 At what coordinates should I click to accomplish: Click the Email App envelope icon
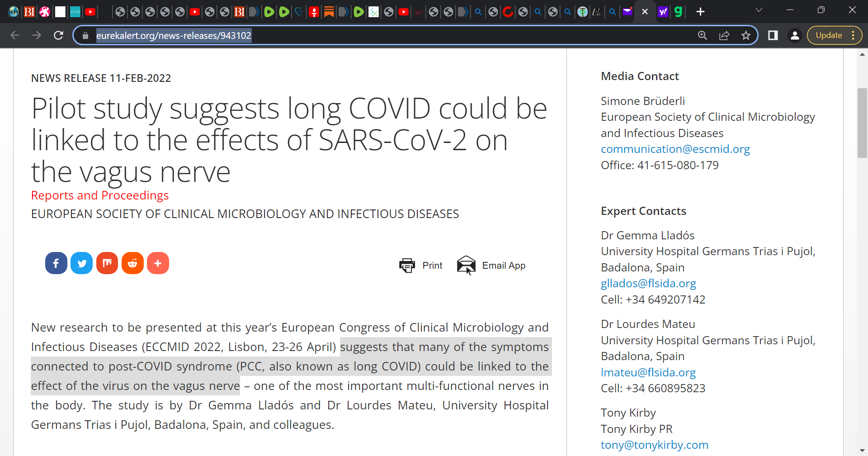click(x=466, y=266)
